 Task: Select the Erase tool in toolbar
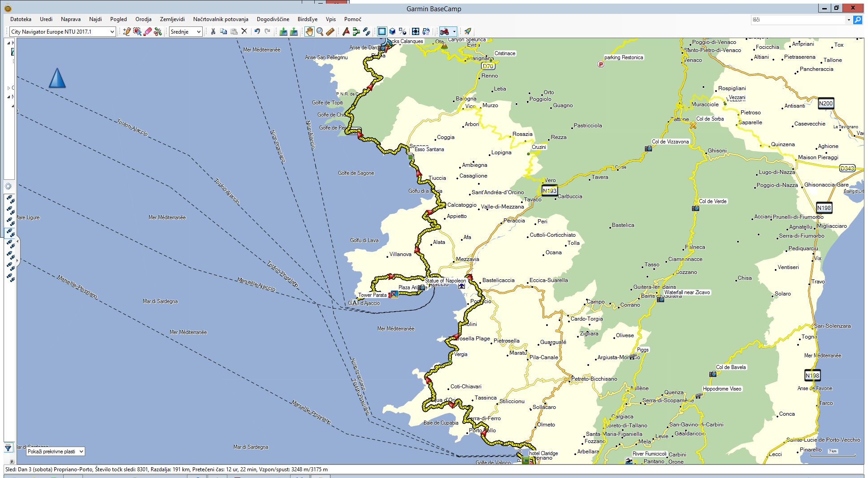tap(148, 31)
